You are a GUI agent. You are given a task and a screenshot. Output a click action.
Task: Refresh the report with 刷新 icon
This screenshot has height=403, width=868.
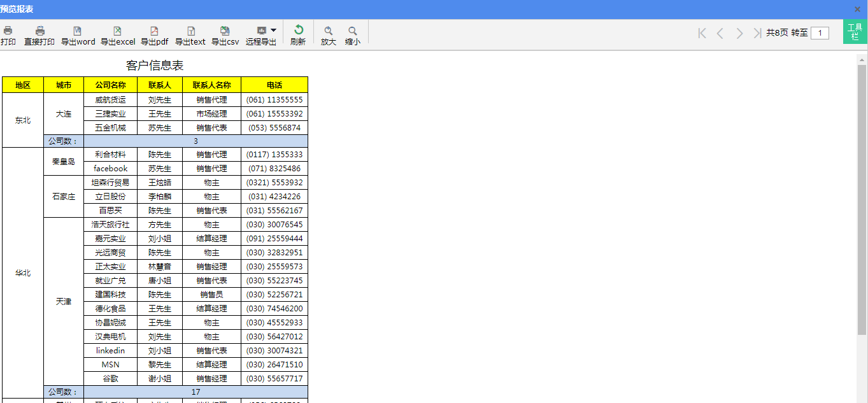point(298,31)
